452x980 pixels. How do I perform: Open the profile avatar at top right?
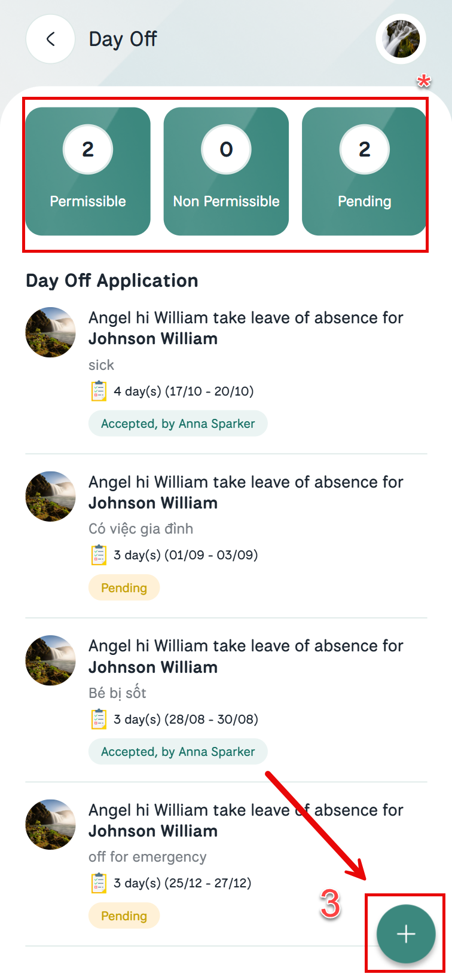[x=401, y=39]
